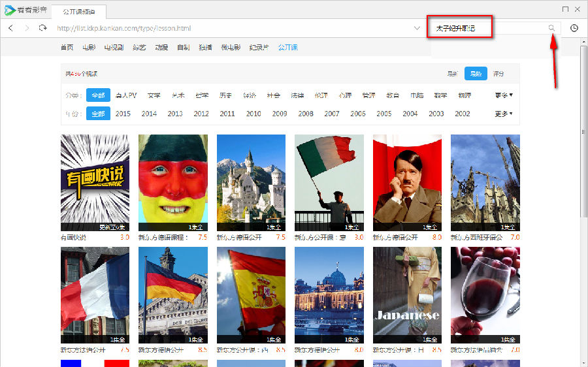Switch to the 公开课 browser tab
The height and width of the screenshot is (367, 588).
(78, 12)
